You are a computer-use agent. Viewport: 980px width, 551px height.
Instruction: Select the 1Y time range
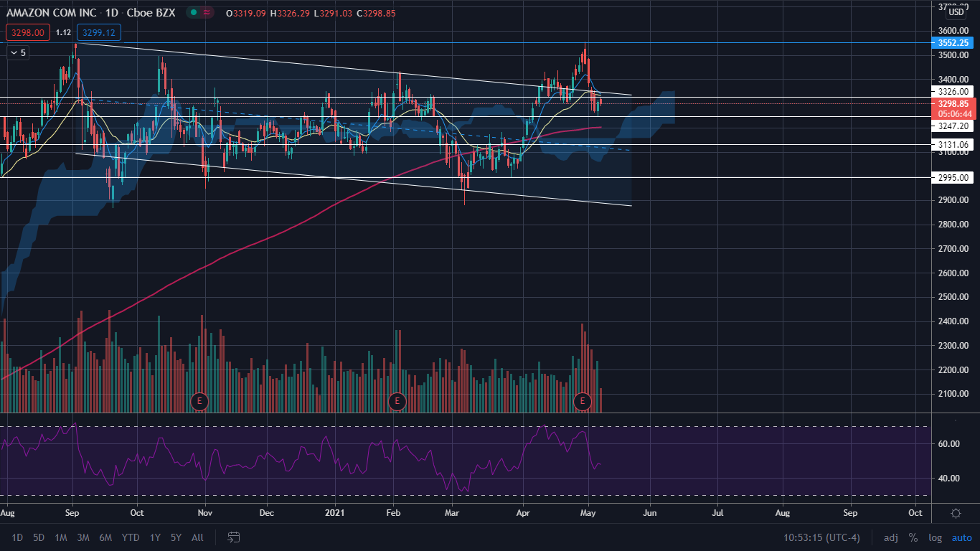(155, 537)
